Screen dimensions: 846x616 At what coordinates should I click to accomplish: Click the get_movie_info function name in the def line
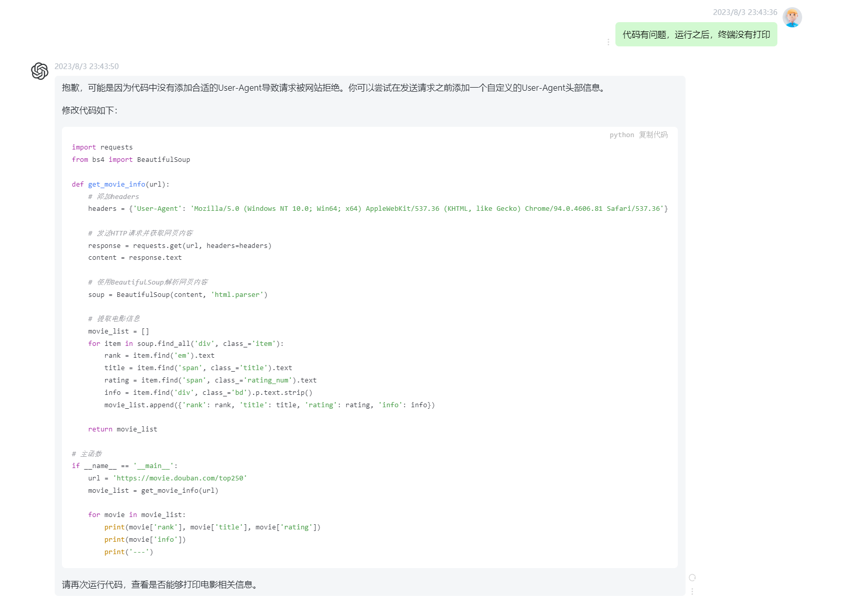117,184
